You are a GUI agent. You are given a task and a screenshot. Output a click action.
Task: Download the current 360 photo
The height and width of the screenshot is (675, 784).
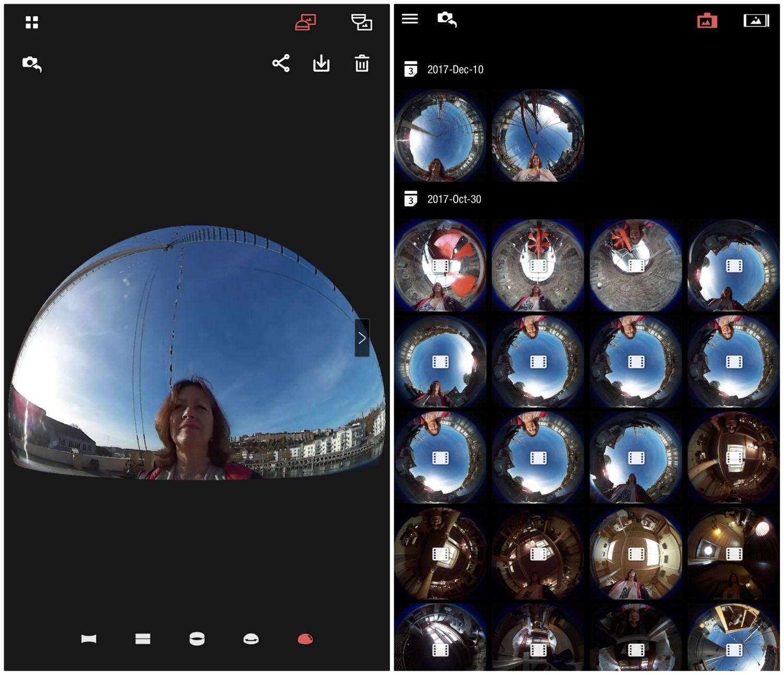321,63
